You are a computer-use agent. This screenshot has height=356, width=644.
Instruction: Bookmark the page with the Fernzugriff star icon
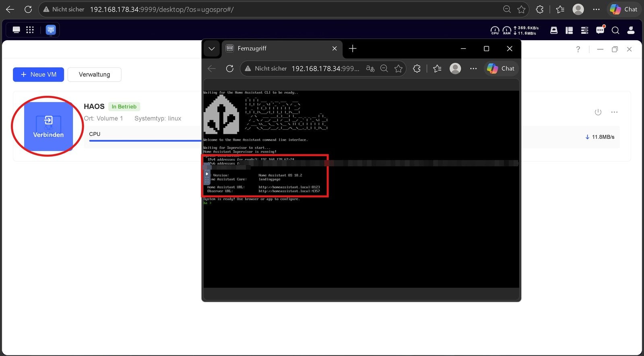pos(398,68)
